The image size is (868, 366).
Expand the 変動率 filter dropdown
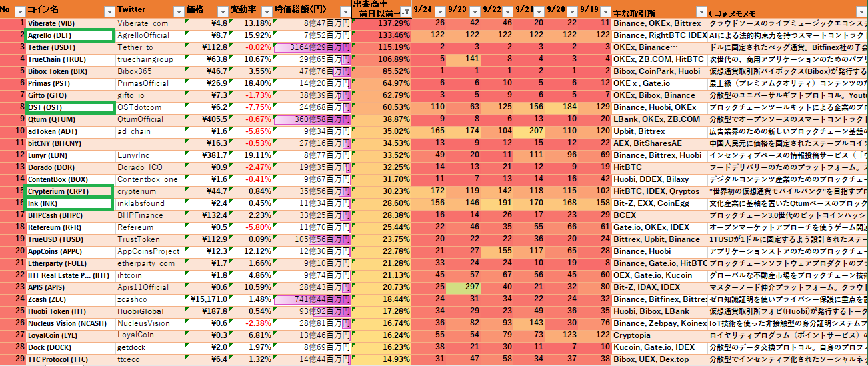tap(267, 11)
